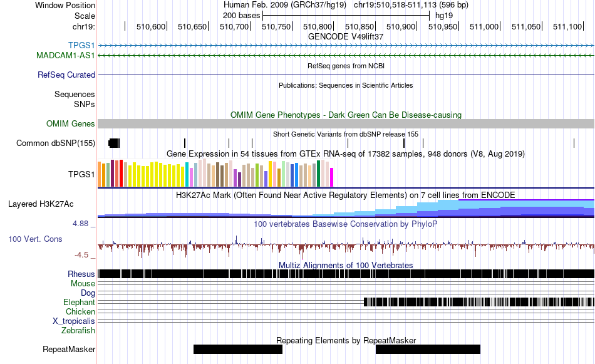This screenshot has height=364, width=595.
Task: Click the green MADCAM1-AS1 transcript arrow line
Action: [x=346, y=55]
